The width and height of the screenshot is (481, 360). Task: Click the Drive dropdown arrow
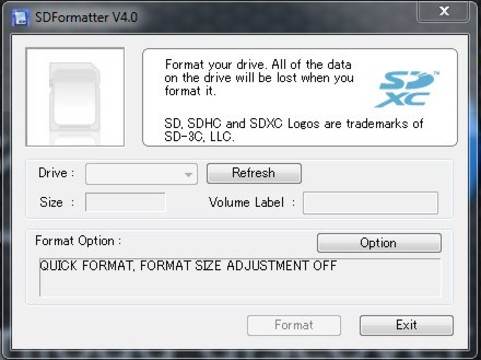[188, 174]
